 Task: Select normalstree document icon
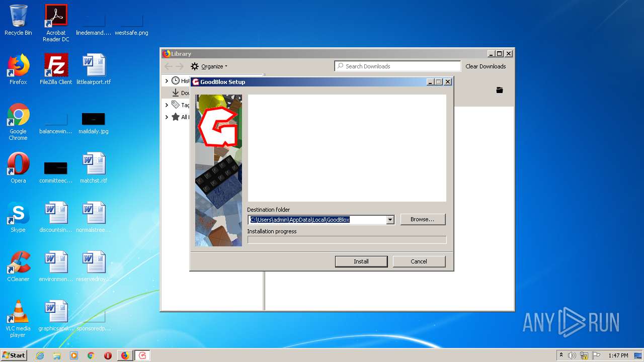[94, 217]
